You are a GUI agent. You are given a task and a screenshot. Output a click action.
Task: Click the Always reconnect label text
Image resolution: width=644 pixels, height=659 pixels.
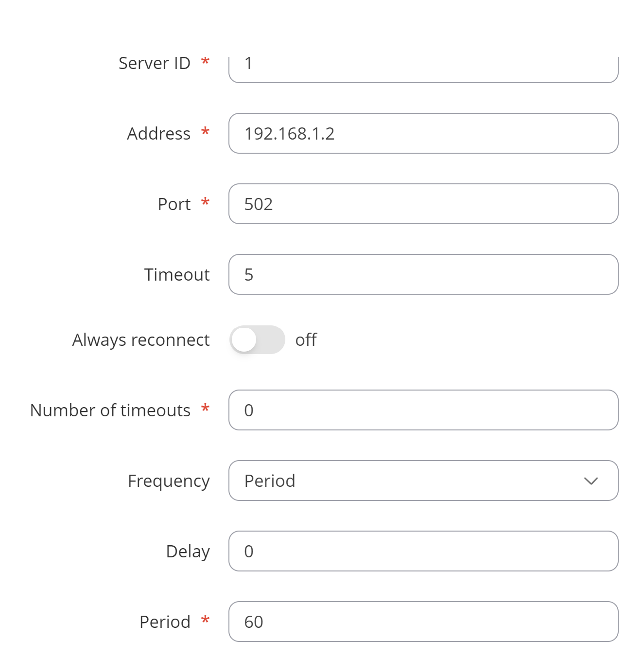pyautogui.click(x=141, y=340)
